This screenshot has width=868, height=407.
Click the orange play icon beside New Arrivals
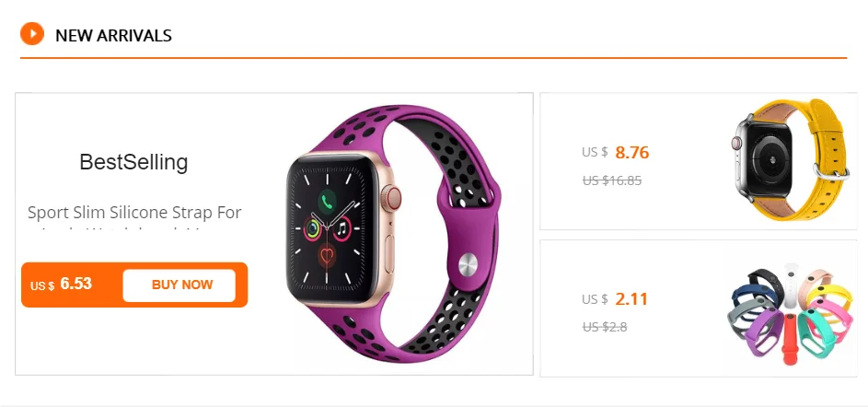[x=32, y=34]
